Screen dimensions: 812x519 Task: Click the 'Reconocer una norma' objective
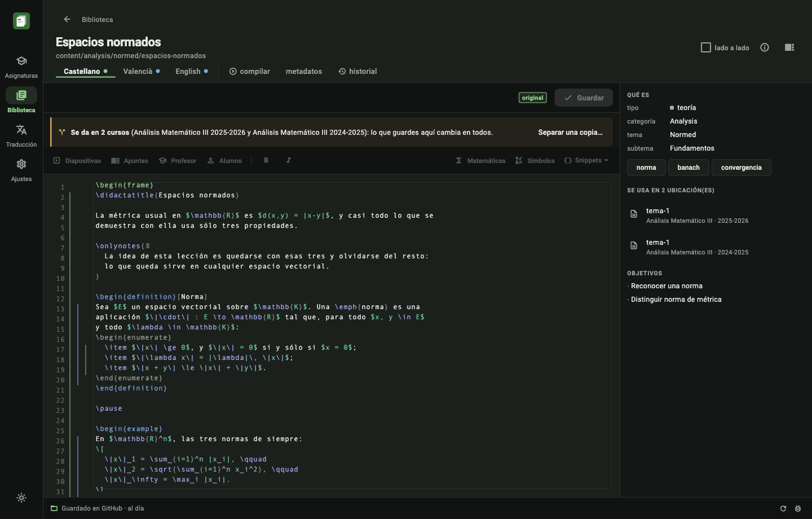(x=667, y=286)
